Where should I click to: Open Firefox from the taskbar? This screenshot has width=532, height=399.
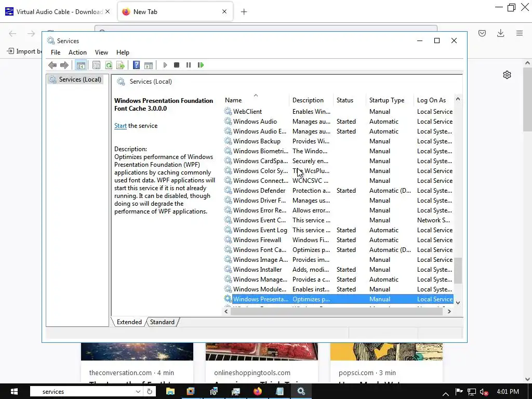[x=258, y=392]
